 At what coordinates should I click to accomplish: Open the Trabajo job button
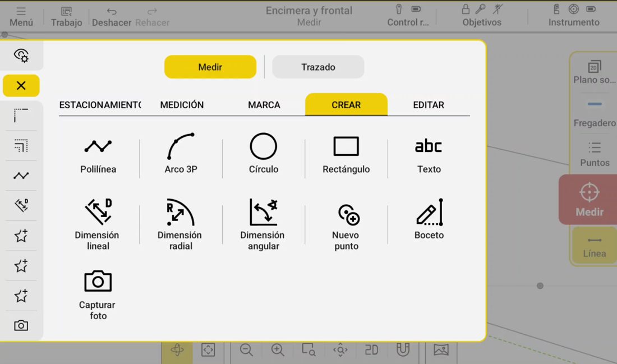click(67, 16)
